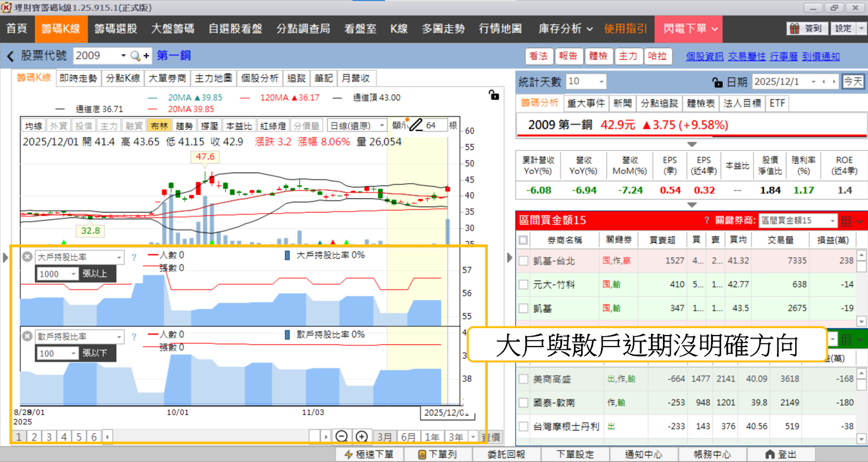The width and height of the screenshot is (868, 462).
Task: Open the 簽到 gift check-in button
Action: 806,29
